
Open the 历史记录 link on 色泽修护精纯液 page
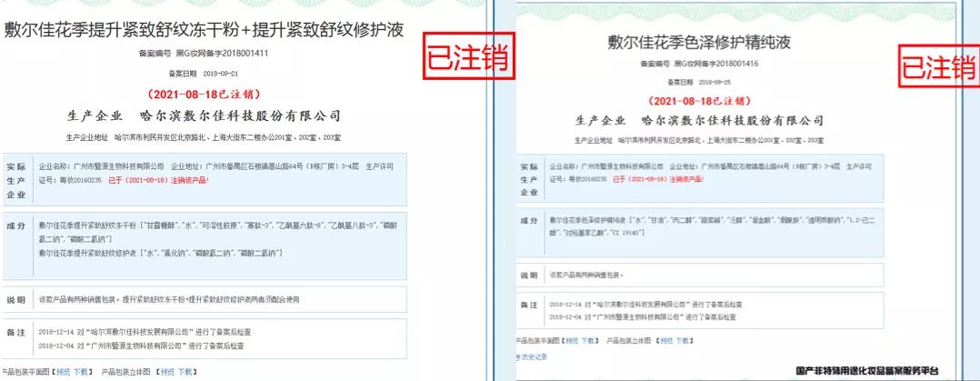click(x=533, y=357)
